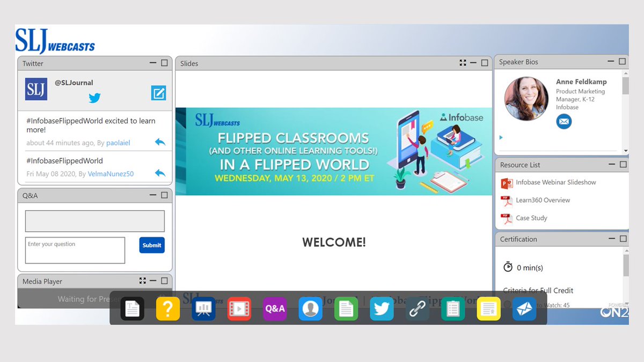Reply to VelmaNunez50's tweet with arrow icon
644x362 pixels.
pyautogui.click(x=160, y=173)
